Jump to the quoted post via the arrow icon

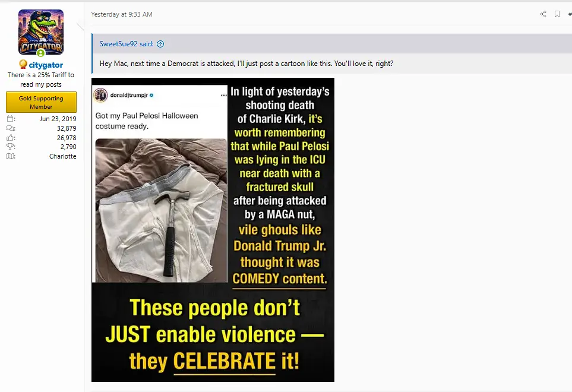coord(160,44)
